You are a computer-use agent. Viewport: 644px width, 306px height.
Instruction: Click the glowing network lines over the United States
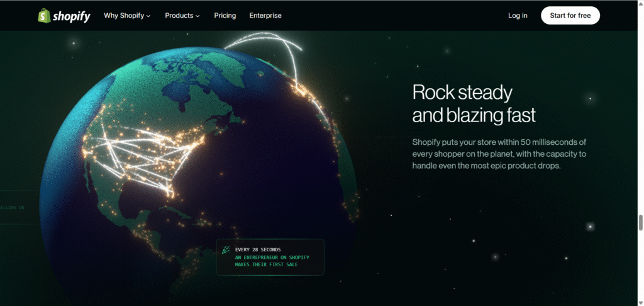coord(145,154)
